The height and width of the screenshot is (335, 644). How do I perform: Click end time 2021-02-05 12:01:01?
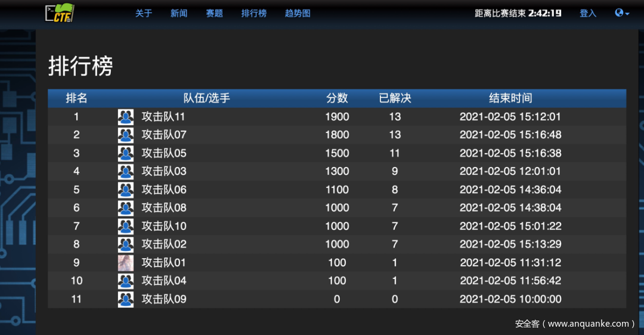click(510, 171)
